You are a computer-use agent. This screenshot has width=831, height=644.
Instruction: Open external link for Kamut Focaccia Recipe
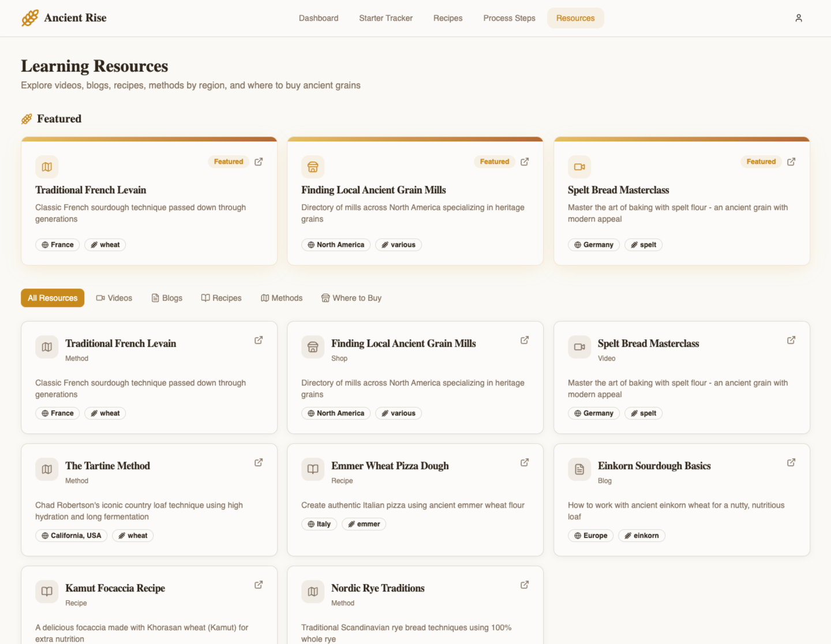pyautogui.click(x=259, y=585)
